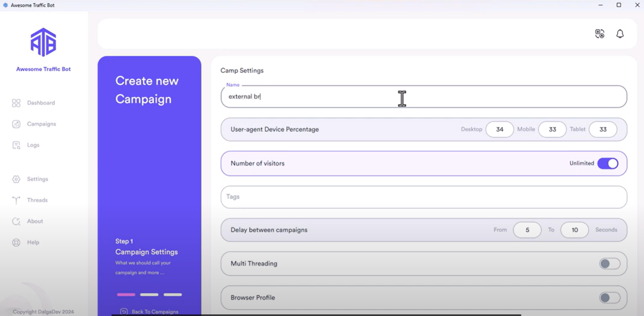Viewport: 644px width, 316px height.
Task: Click the Logs document icon
Action: [x=16, y=145]
